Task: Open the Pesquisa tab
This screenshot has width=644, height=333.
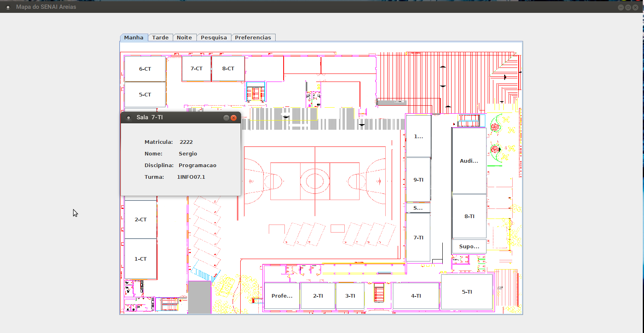Action: (x=214, y=37)
